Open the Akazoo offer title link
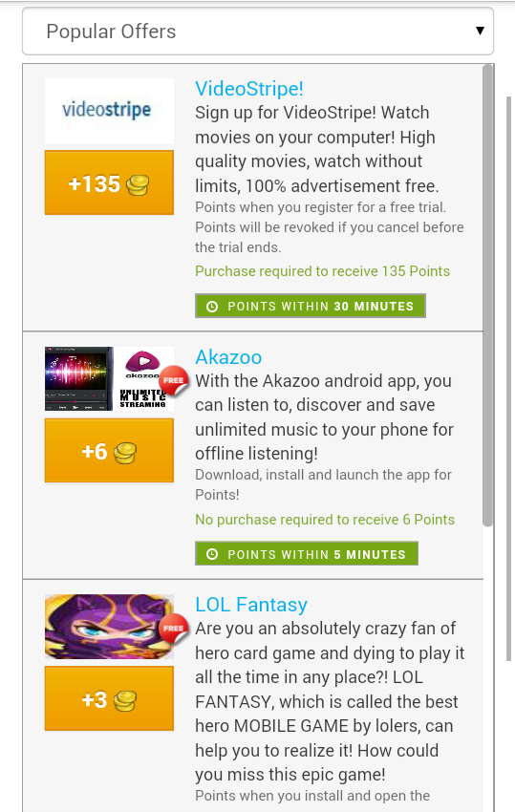 [x=228, y=357]
